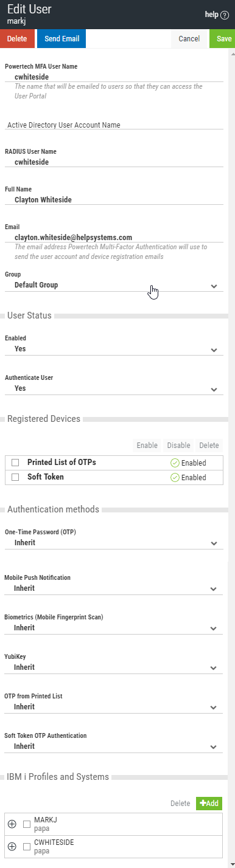Open help via the question mark icon
This screenshot has width=235, height=868.
pos(225,15)
